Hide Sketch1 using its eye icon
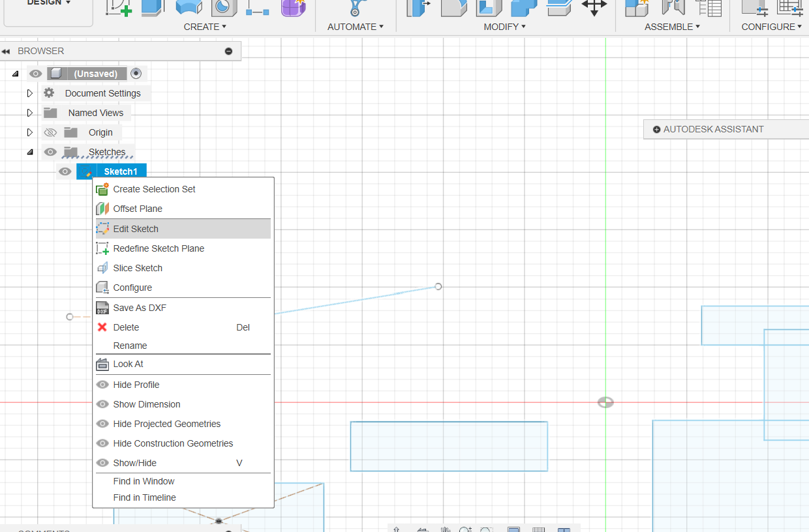This screenshot has height=532, width=809. (x=65, y=171)
